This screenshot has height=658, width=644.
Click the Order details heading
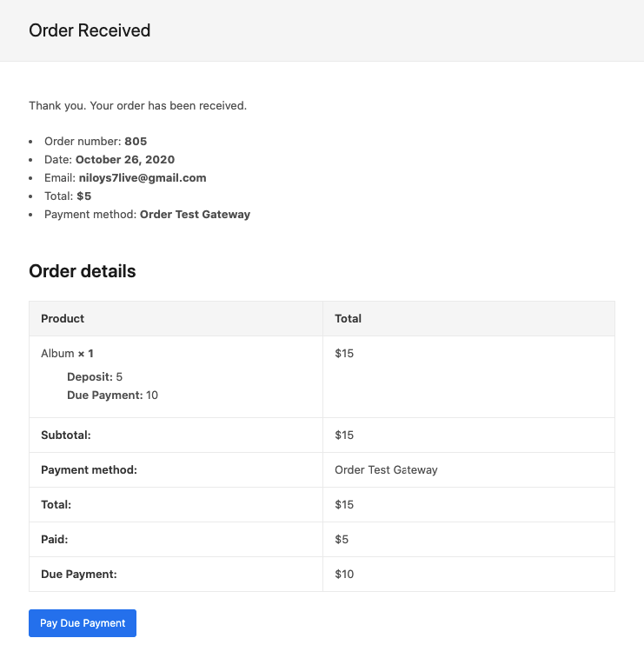[x=83, y=271]
